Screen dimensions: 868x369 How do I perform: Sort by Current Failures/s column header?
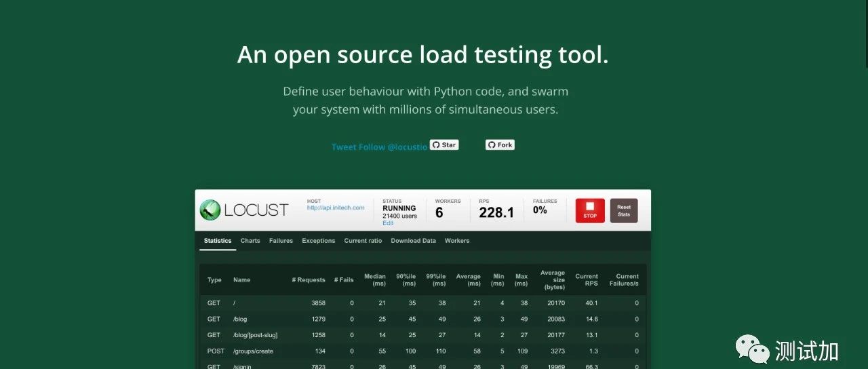click(x=623, y=280)
